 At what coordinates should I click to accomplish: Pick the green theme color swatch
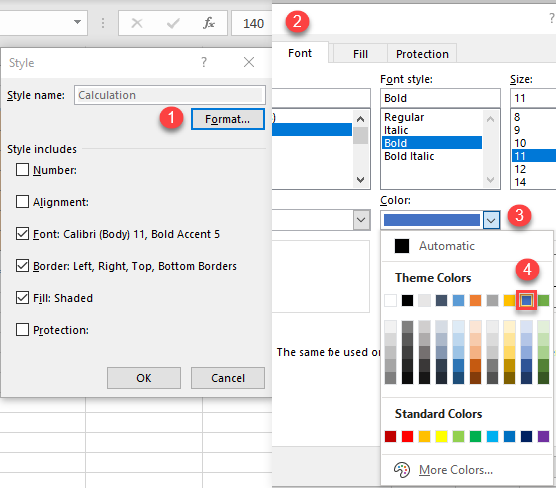pyautogui.click(x=544, y=300)
